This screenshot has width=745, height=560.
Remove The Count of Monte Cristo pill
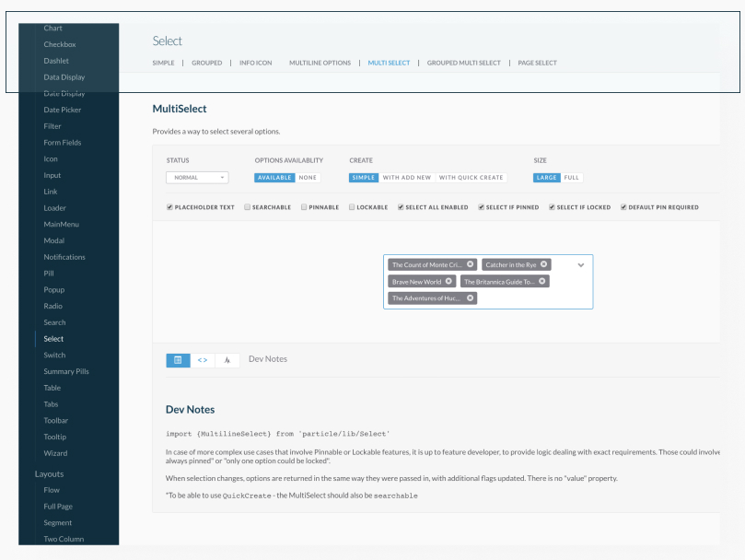[x=471, y=264]
